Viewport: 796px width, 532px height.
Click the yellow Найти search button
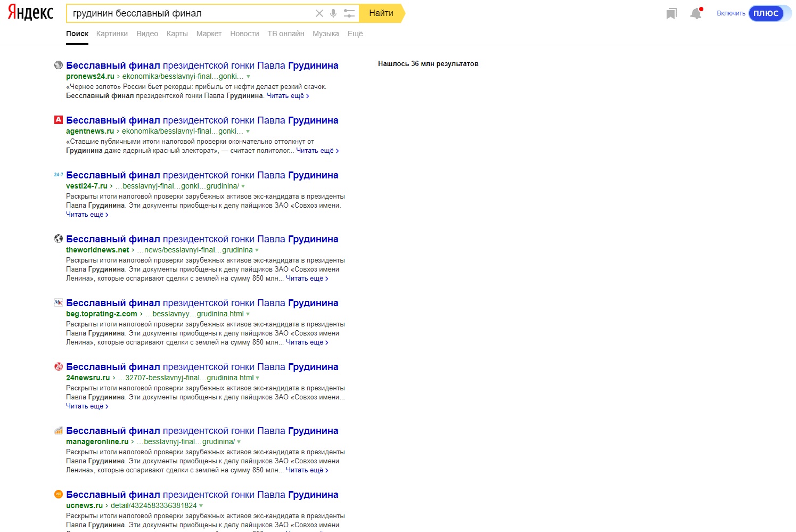[381, 13]
